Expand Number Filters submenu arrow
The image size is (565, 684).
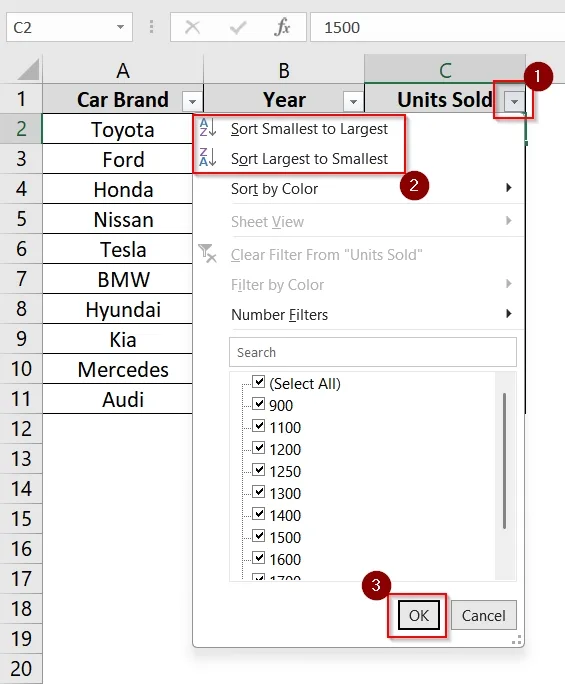click(509, 313)
